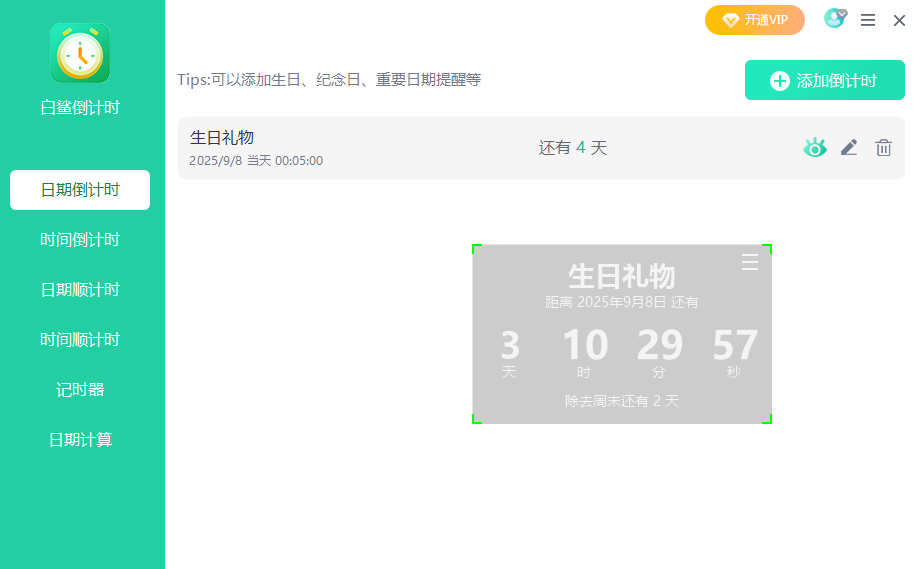This screenshot has height=569, width=922.
Task: Open the user account avatar dropdown
Action: coord(834,19)
